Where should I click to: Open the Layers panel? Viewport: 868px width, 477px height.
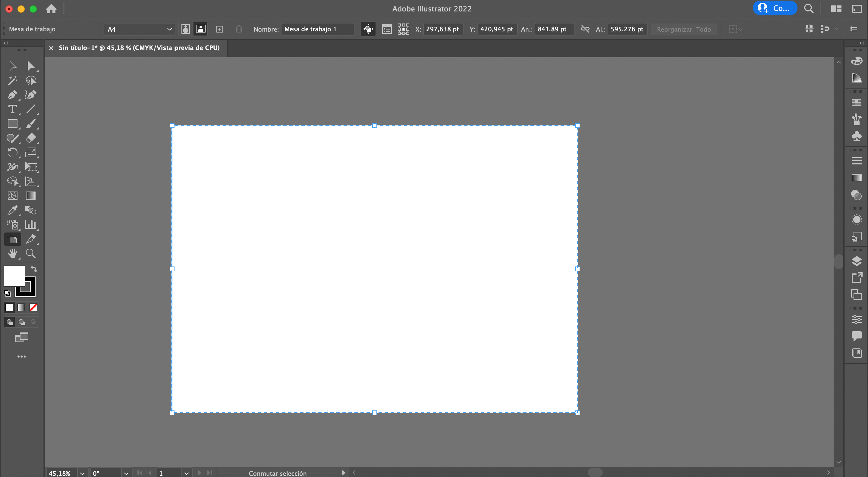857,261
